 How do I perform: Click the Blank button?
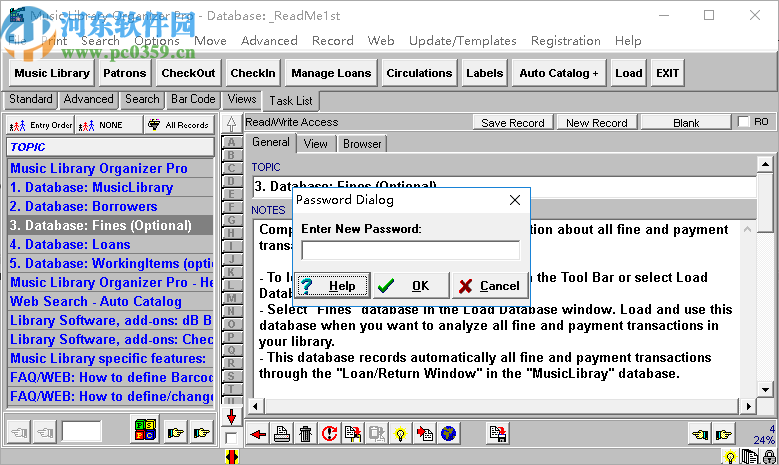click(x=686, y=123)
